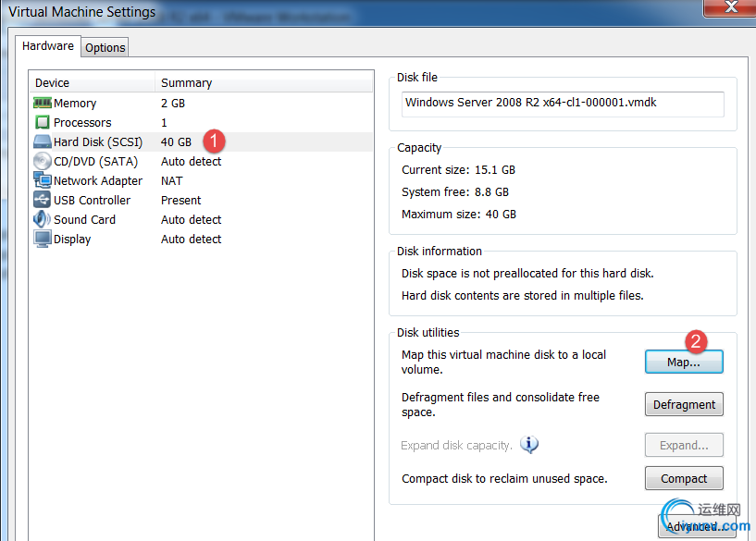
Task: Click the System free: 8.8 GB text
Action: point(455,191)
